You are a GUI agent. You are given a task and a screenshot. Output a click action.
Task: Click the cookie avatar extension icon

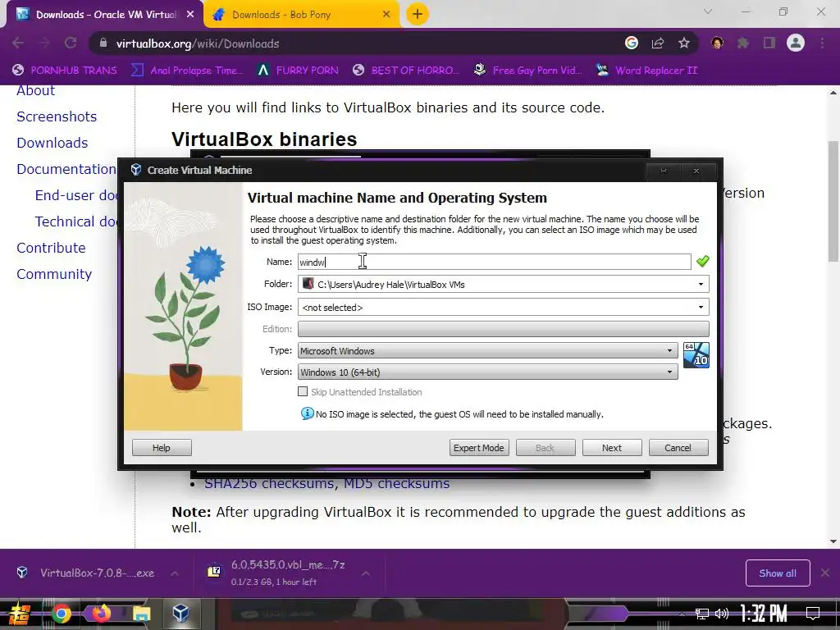coord(717,43)
